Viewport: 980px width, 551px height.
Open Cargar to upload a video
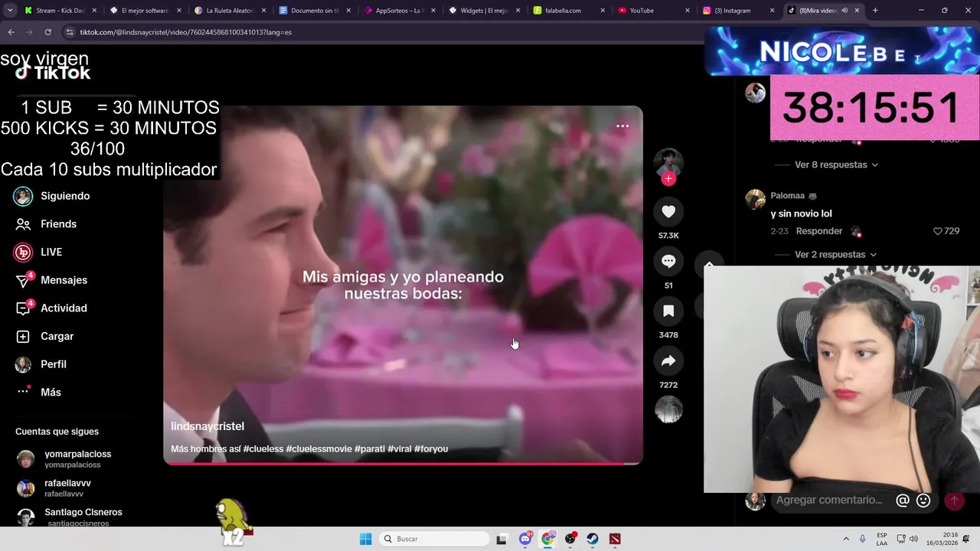(x=46, y=336)
